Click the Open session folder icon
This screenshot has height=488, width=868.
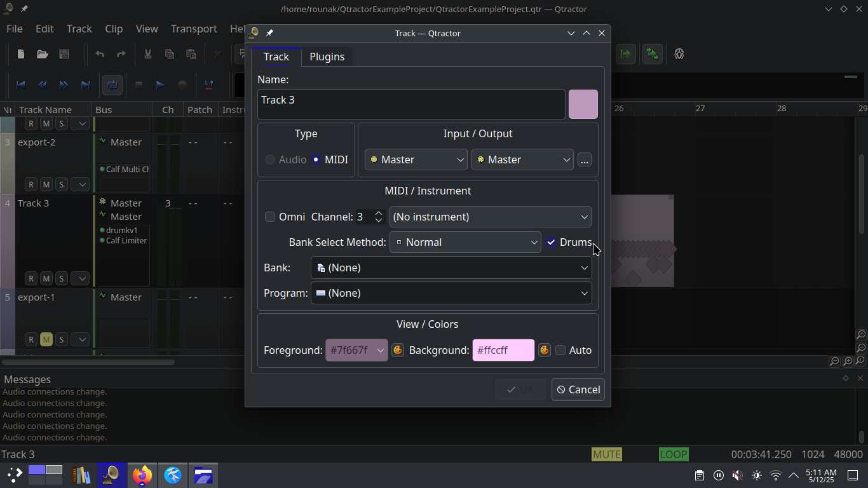tap(43, 54)
